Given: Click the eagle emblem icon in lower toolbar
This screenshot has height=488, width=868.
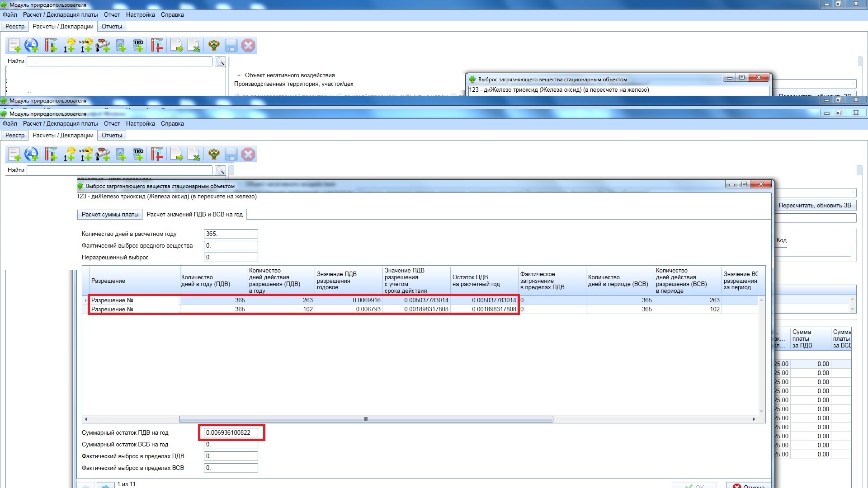Looking at the screenshot, I should tap(214, 155).
